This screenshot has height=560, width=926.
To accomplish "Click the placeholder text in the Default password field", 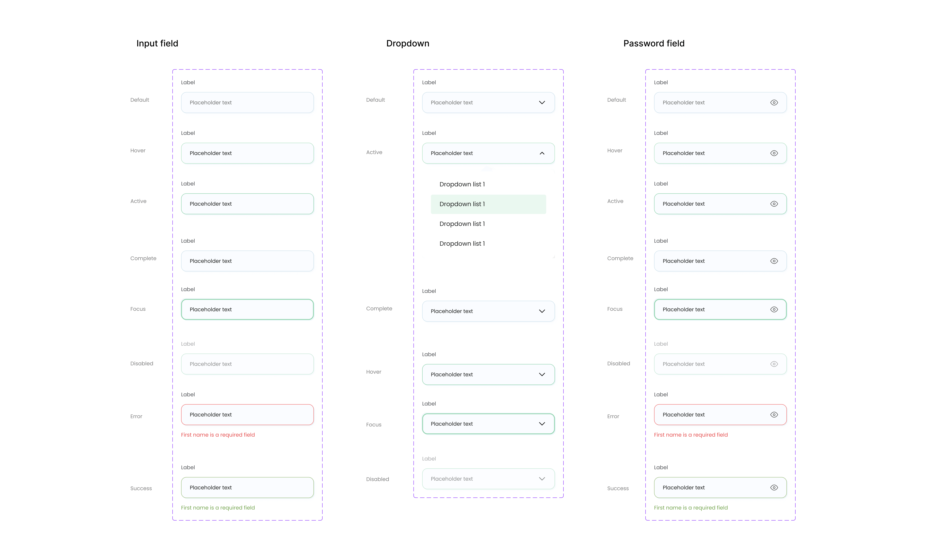I will [x=683, y=103].
